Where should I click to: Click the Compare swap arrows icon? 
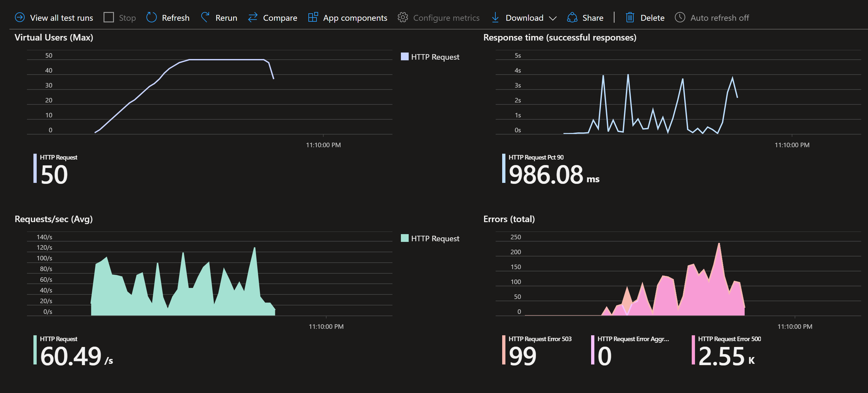click(253, 17)
